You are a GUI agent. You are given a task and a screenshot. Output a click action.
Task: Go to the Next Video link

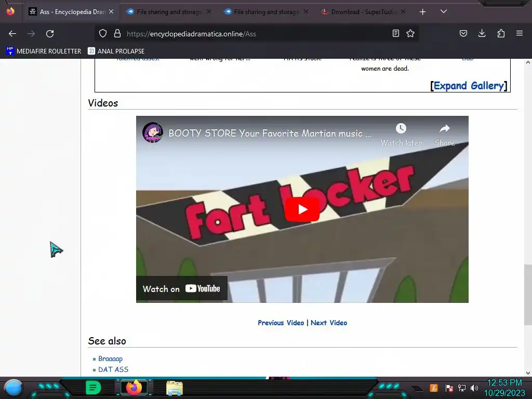pyautogui.click(x=329, y=323)
